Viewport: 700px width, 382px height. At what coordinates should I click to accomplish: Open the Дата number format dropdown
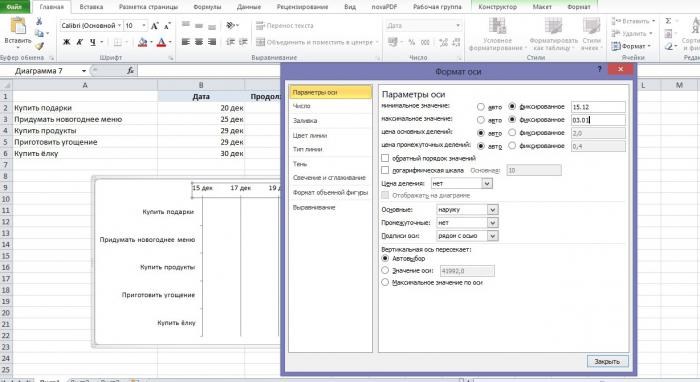click(458, 25)
